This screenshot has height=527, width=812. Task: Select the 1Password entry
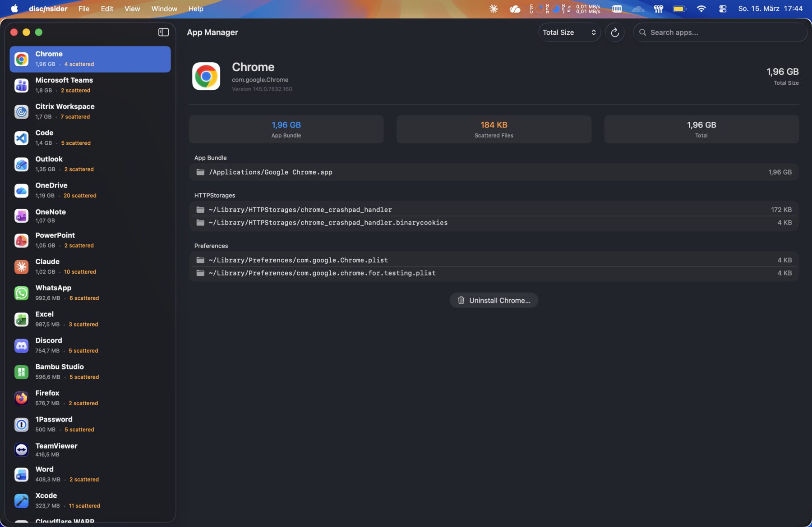(90, 424)
